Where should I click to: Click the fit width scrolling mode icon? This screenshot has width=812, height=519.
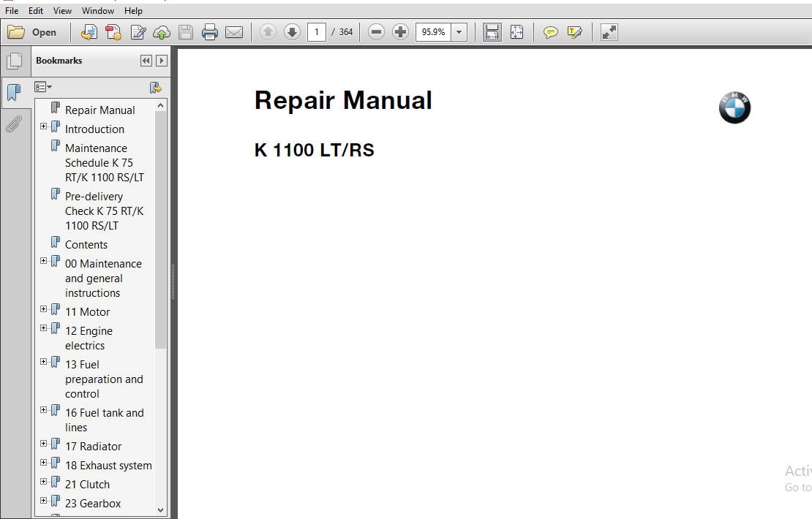(x=492, y=32)
